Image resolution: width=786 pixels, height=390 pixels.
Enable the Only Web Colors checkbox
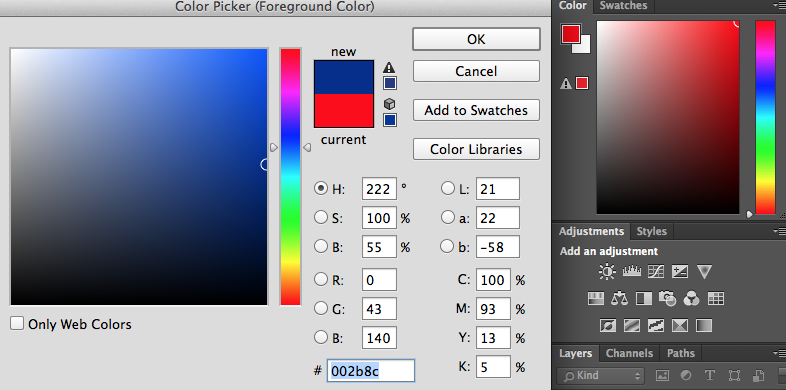[17, 324]
